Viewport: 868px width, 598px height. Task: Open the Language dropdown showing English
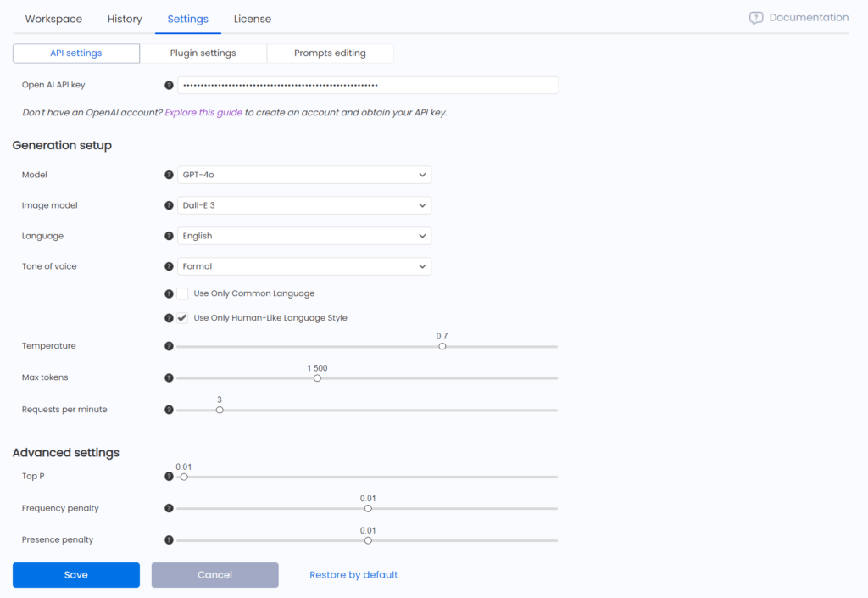pyautogui.click(x=304, y=236)
